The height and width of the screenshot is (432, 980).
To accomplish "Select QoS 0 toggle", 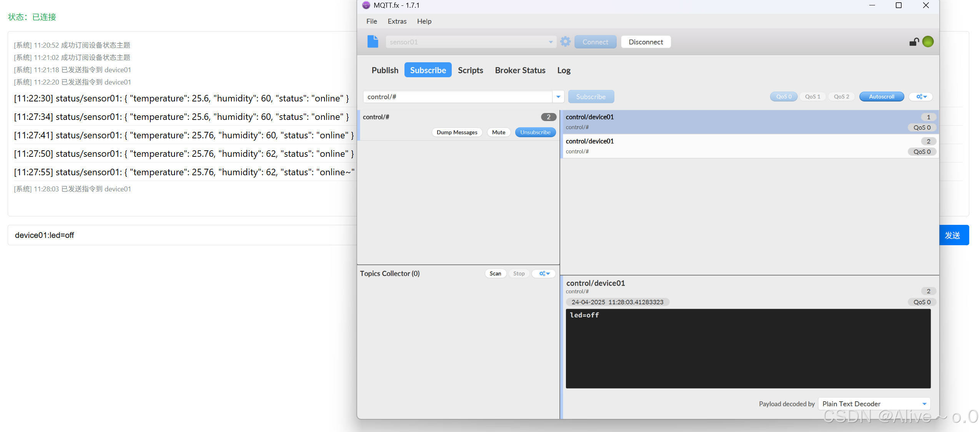I will [784, 97].
